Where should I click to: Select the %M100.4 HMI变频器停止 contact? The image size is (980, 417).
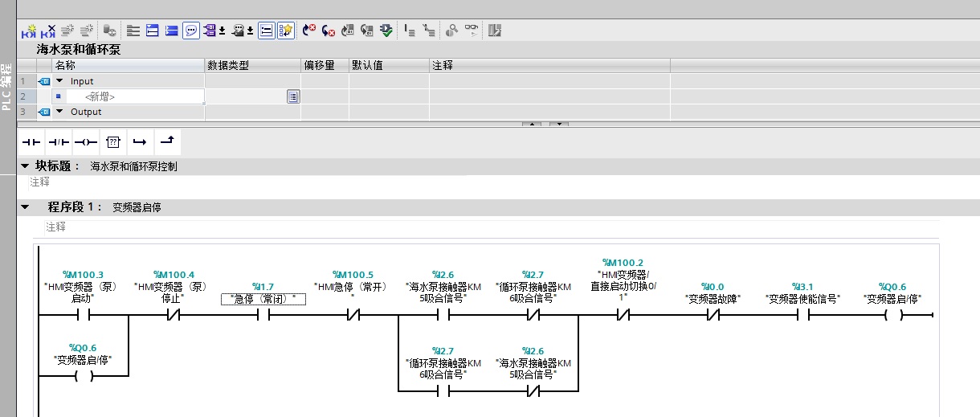pos(174,315)
